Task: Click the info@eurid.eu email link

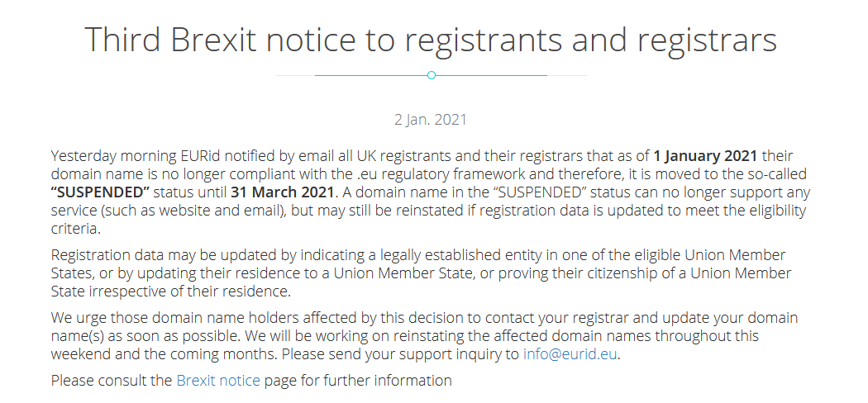Action: coord(570,354)
